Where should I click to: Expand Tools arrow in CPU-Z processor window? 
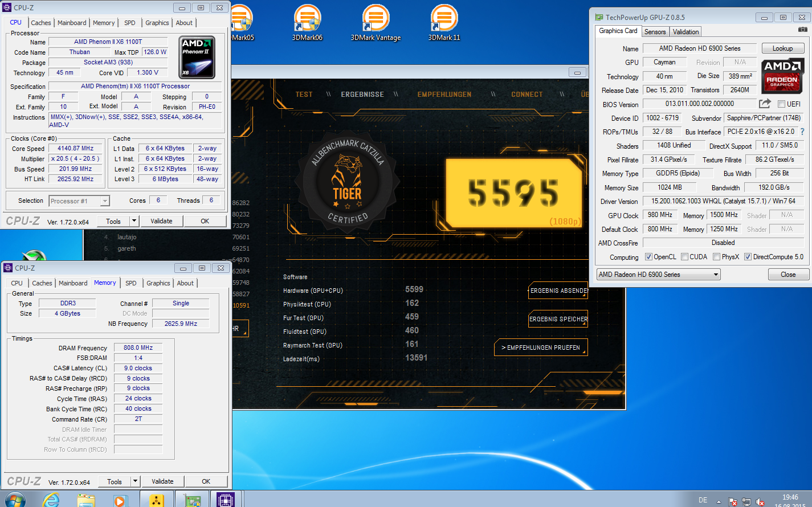(134, 221)
